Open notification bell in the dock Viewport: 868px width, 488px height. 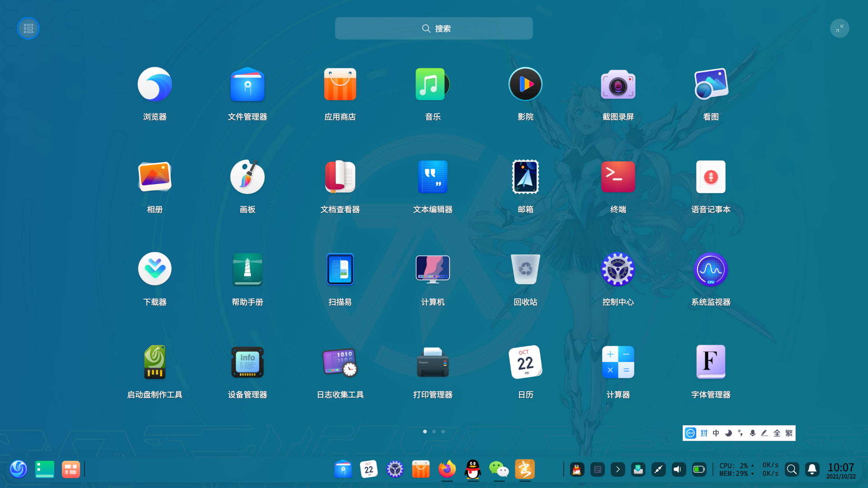click(x=812, y=469)
